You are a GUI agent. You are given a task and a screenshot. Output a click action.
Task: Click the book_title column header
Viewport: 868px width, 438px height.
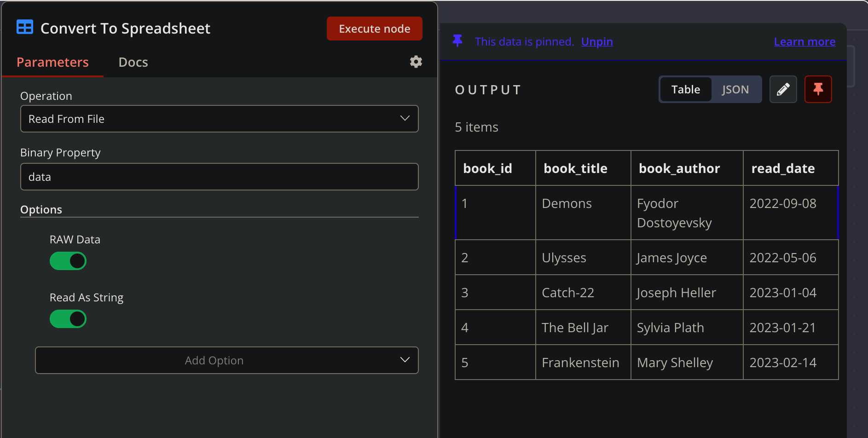pos(574,168)
